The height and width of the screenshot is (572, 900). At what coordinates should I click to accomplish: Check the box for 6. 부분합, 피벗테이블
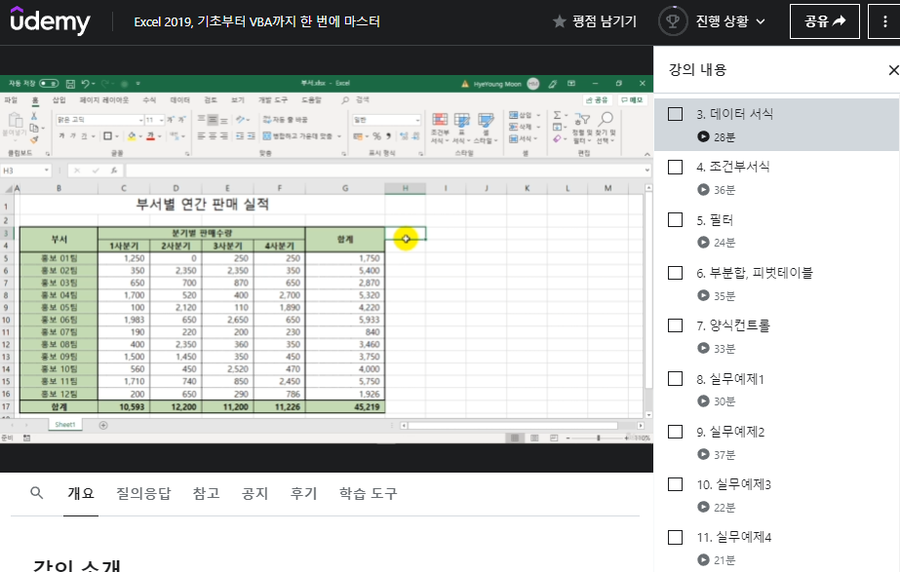676,273
